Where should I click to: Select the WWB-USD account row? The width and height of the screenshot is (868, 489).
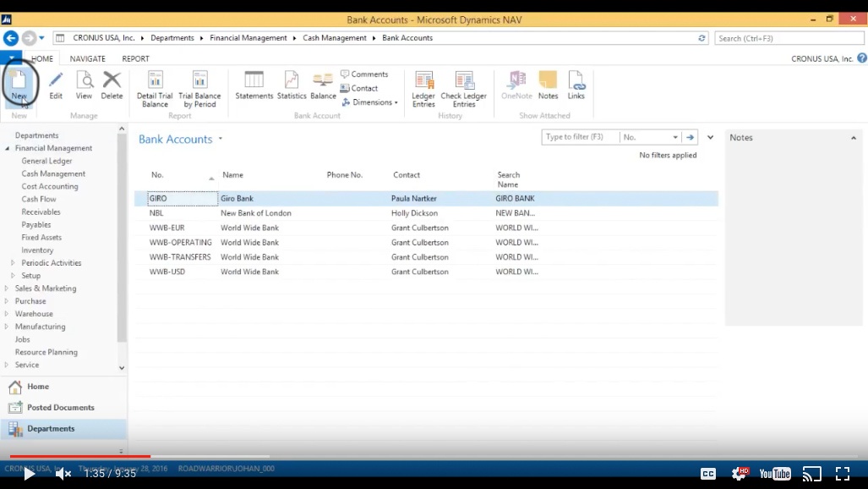tap(426, 272)
